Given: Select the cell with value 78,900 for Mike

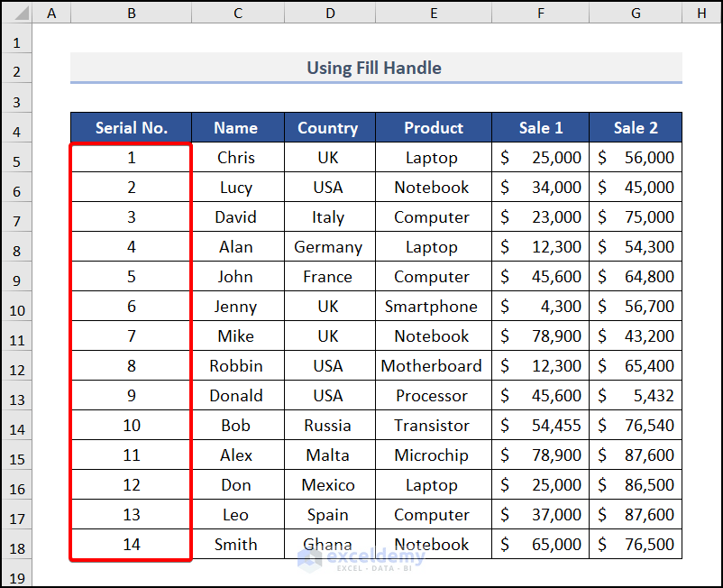Looking at the screenshot, I should coord(540,336).
